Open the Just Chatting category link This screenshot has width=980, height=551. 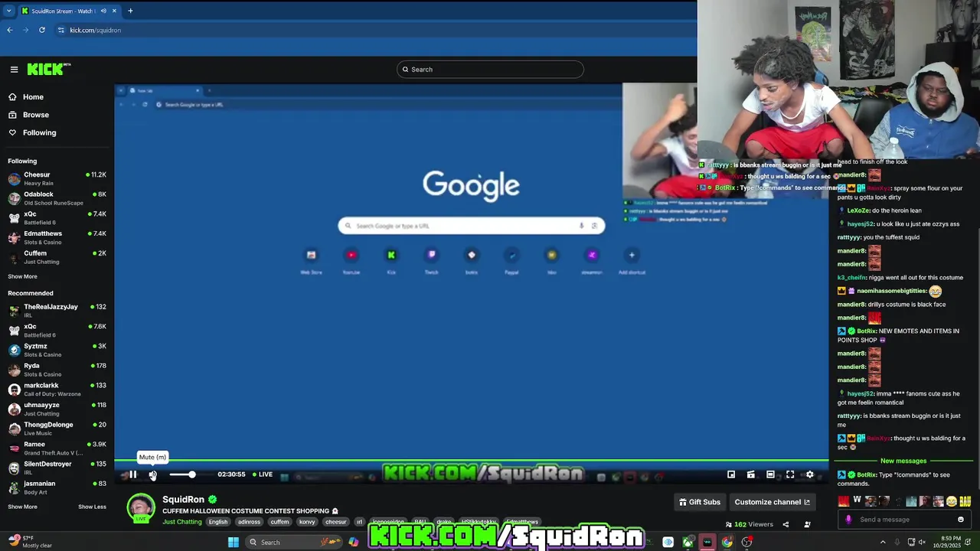(x=182, y=522)
